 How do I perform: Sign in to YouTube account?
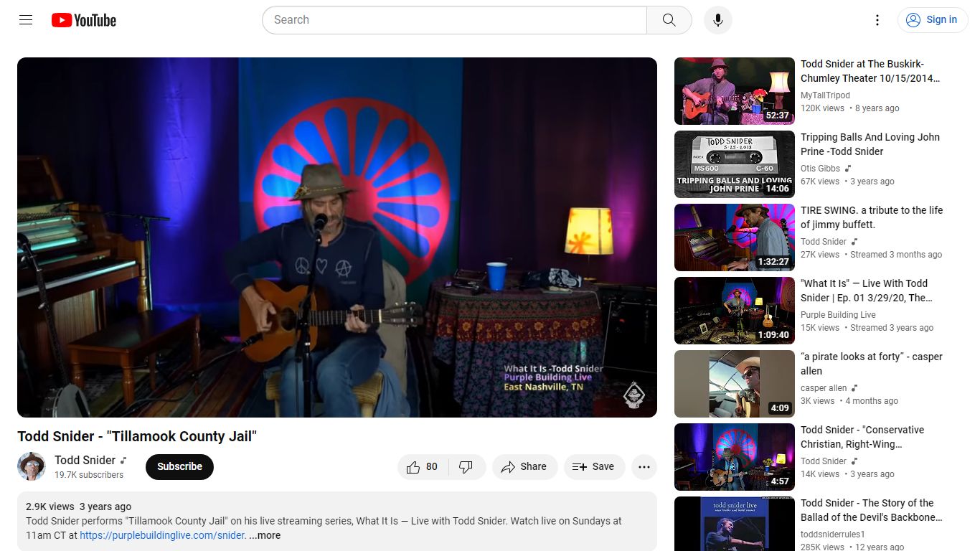point(932,20)
